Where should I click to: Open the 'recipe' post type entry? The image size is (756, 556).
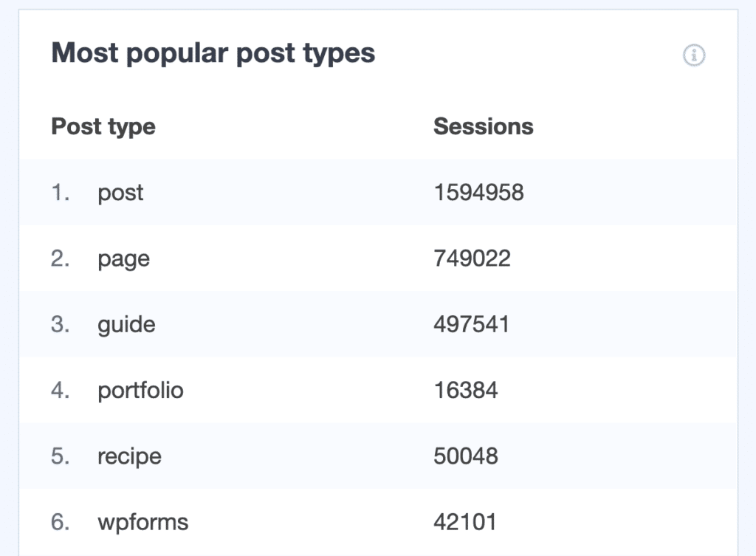[129, 456]
